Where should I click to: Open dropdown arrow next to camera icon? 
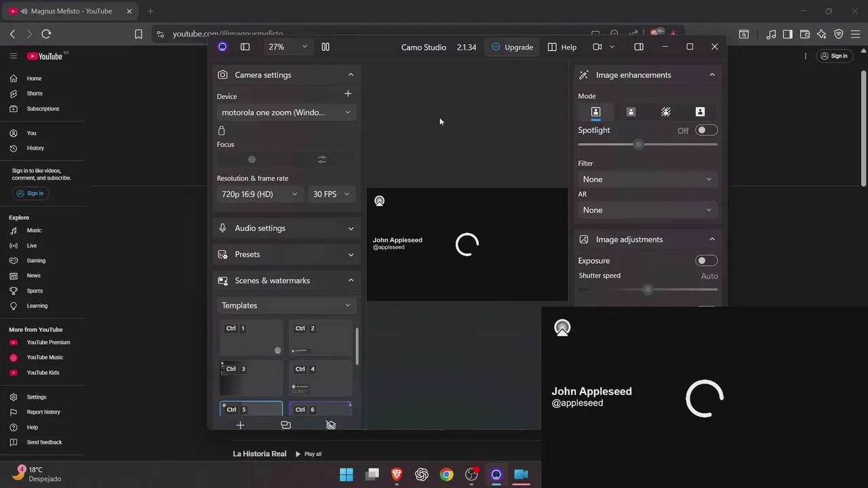coord(612,47)
